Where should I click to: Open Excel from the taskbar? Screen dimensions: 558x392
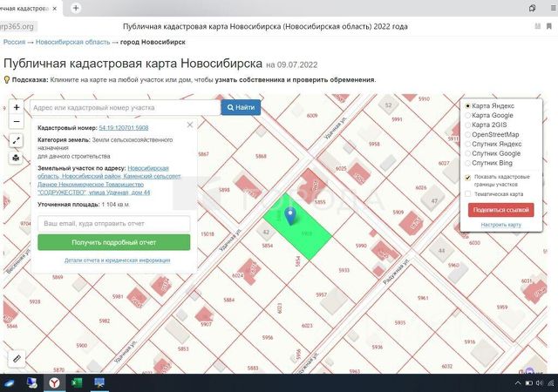[77, 382]
